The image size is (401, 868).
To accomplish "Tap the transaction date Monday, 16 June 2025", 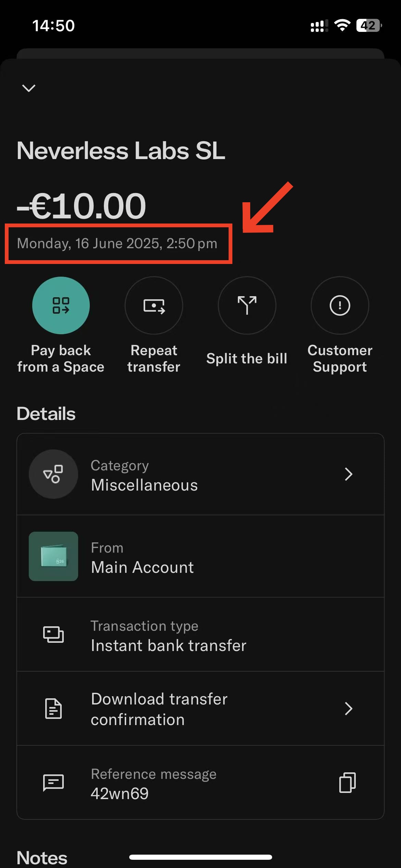I will click(x=117, y=243).
